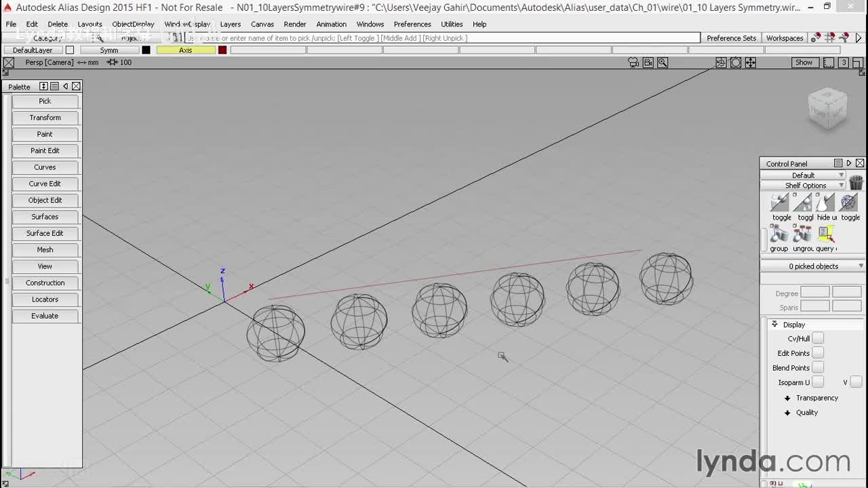This screenshot has height=488, width=868.
Task: Open the Default shelf dropdown
Action: point(804,175)
